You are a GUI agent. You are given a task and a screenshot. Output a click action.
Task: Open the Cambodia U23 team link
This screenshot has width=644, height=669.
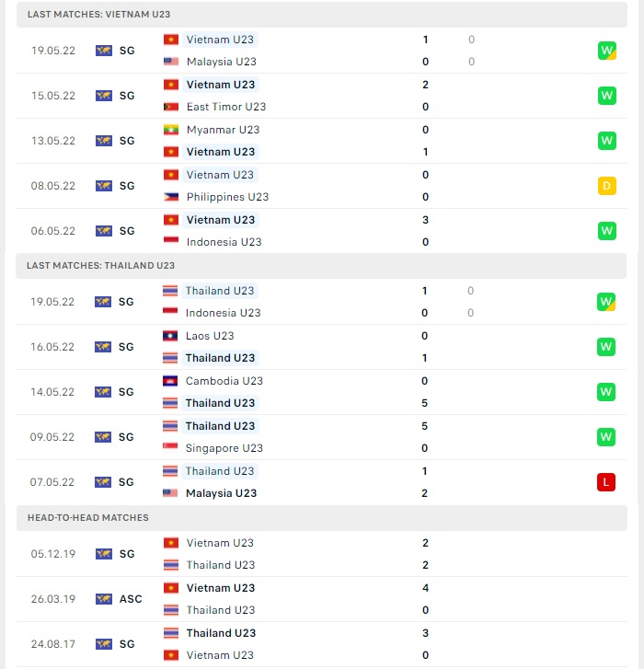coord(224,381)
